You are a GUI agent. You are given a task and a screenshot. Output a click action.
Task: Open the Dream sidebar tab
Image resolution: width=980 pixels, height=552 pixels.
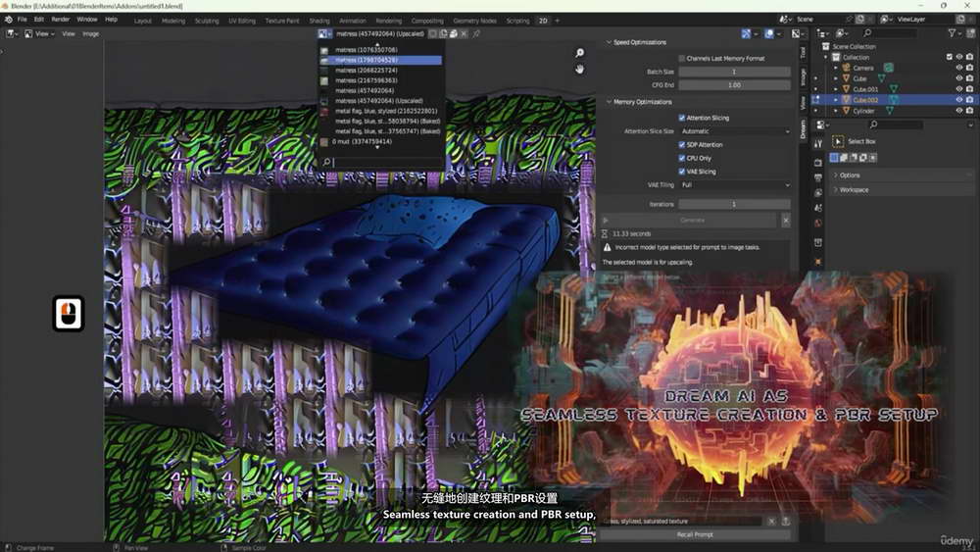(x=804, y=128)
